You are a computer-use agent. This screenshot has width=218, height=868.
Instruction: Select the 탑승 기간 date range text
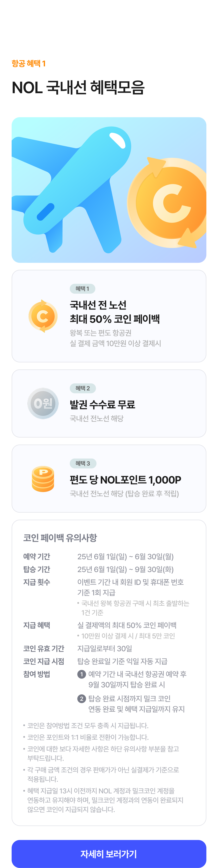point(126,569)
